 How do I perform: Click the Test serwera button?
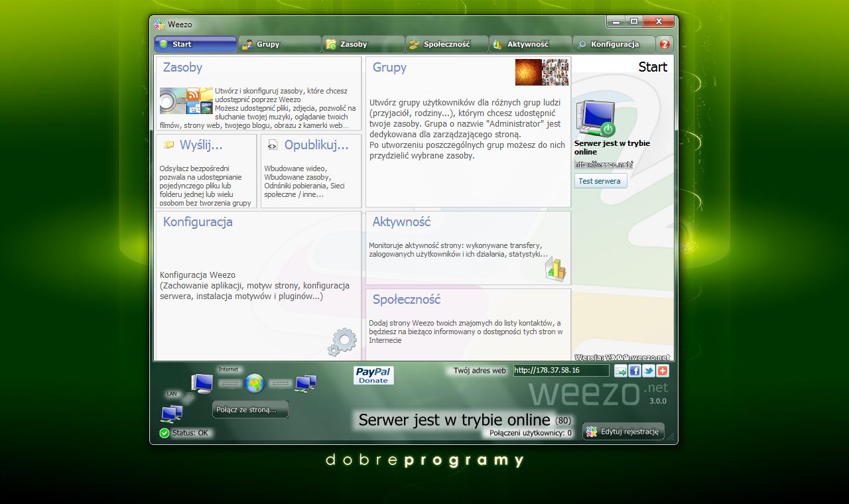coord(600,181)
